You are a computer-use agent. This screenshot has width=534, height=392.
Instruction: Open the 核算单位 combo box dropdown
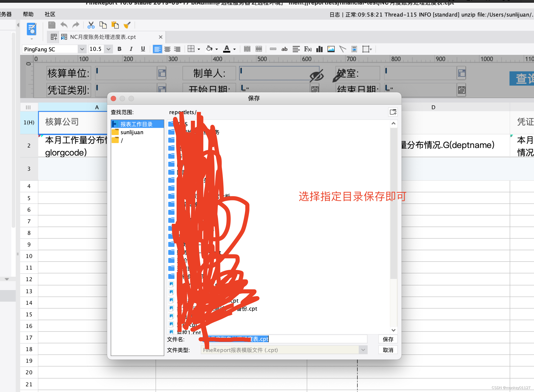(162, 73)
